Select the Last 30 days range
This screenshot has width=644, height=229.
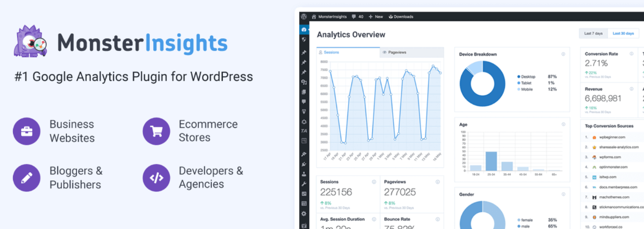[x=623, y=33]
